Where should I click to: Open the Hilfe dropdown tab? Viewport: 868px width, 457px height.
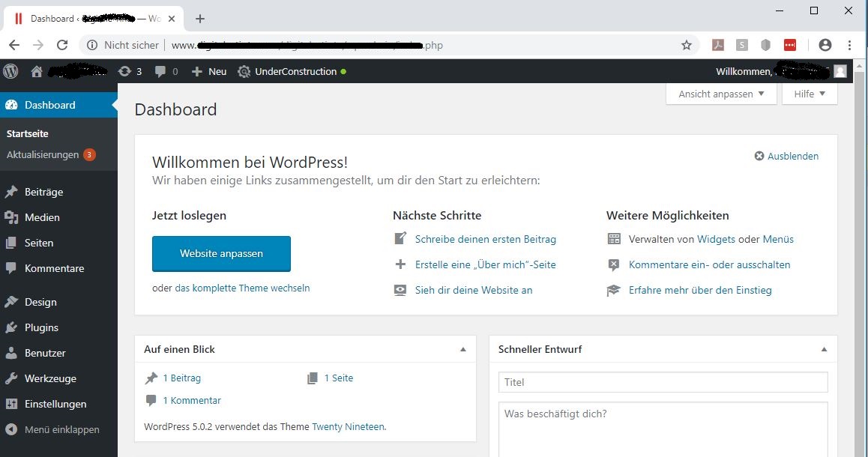pyautogui.click(x=810, y=94)
